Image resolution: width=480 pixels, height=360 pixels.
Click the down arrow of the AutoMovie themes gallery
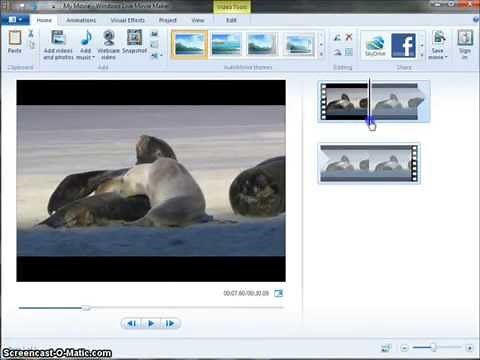coord(321,44)
